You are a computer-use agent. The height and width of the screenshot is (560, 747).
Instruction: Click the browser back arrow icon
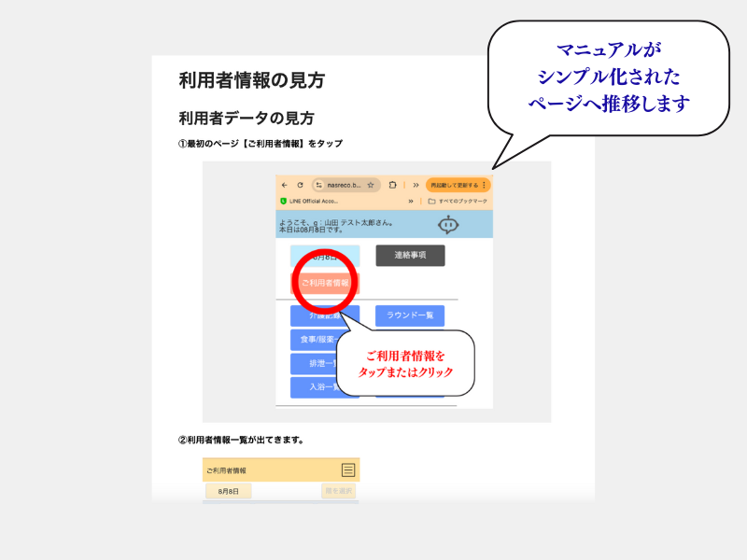tap(284, 185)
